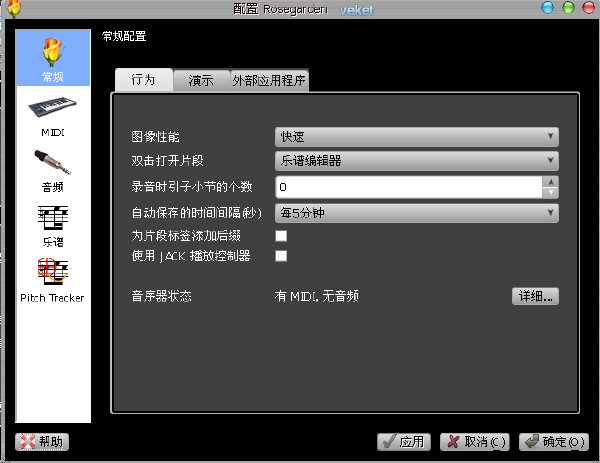Viewport: 600px width, 463px height.
Task: Click the green window title bar button
Action: (x=568, y=8)
